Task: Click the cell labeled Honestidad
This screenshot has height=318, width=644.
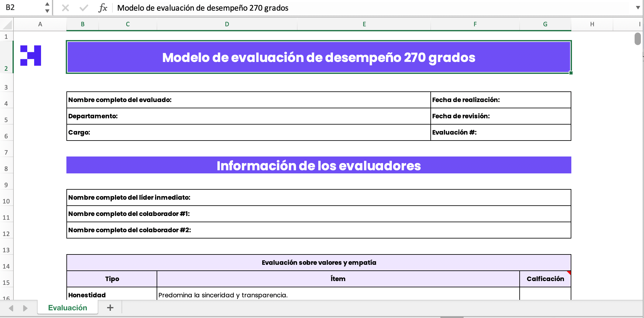Action: click(87, 295)
